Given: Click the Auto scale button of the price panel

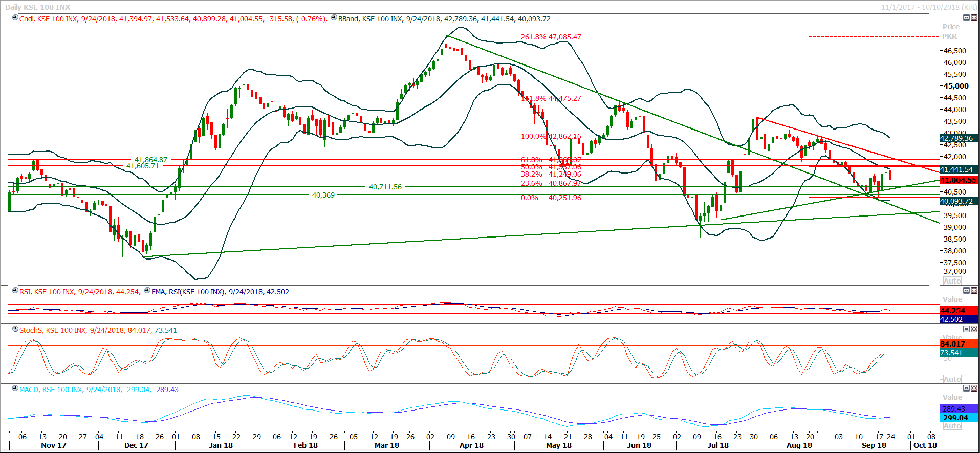Looking at the screenshot, I should (x=952, y=281).
